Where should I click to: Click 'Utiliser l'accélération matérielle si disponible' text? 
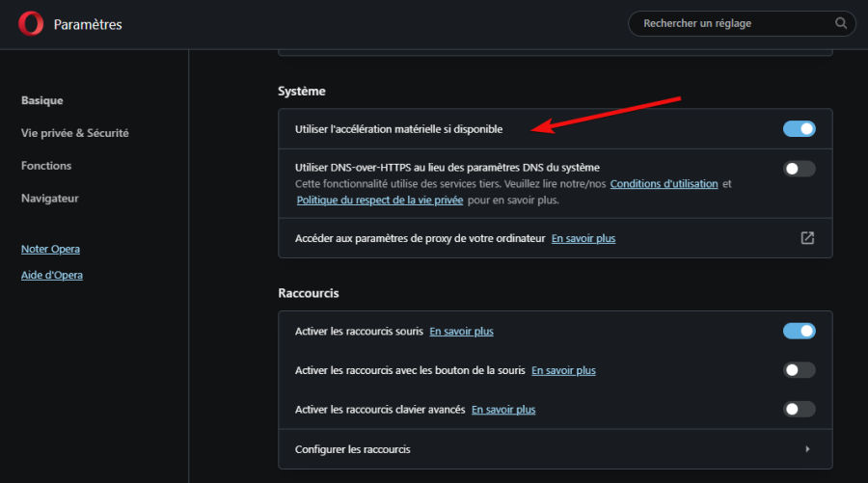coord(398,129)
